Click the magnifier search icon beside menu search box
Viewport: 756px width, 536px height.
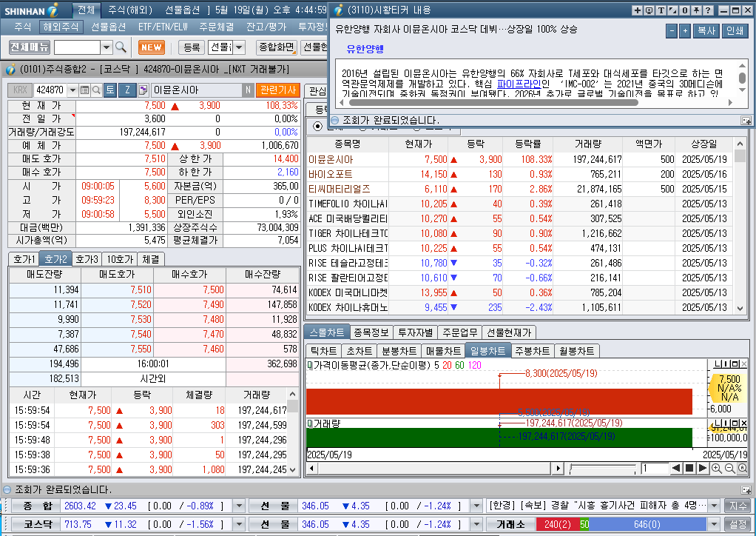click(121, 47)
